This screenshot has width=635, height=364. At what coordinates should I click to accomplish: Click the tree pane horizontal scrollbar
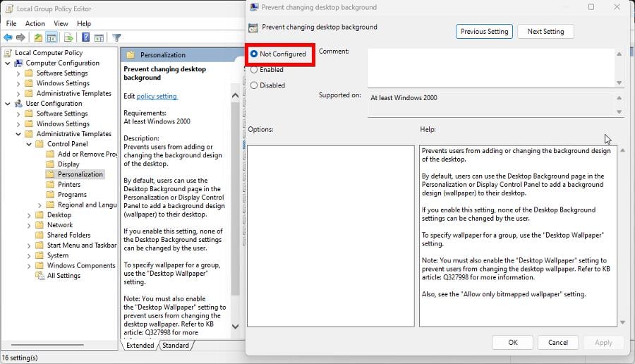tap(47, 345)
